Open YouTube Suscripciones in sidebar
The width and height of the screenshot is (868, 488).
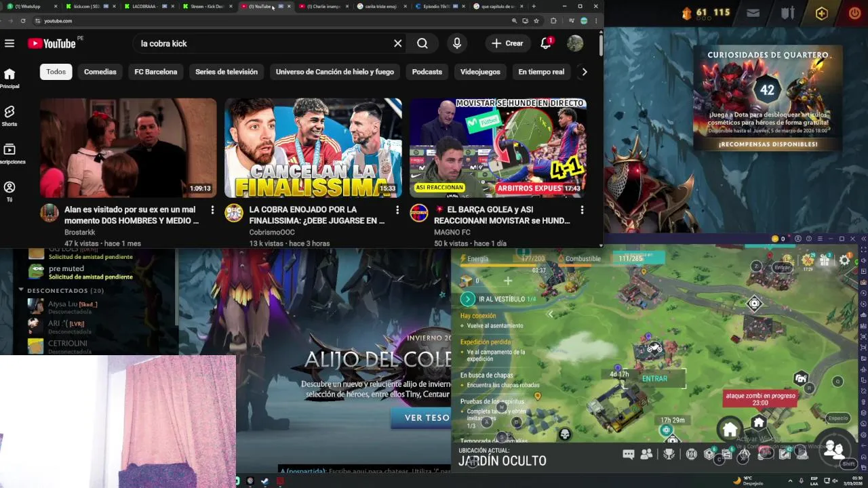[11, 154]
